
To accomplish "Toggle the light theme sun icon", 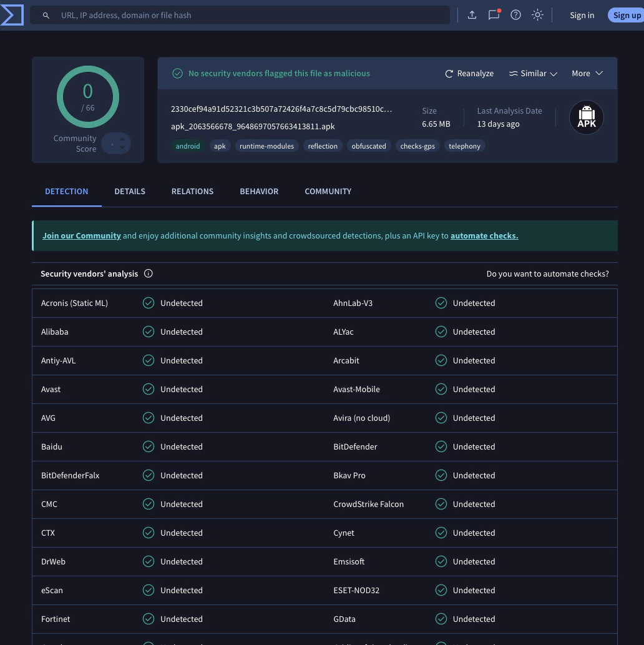I will coord(537,15).
